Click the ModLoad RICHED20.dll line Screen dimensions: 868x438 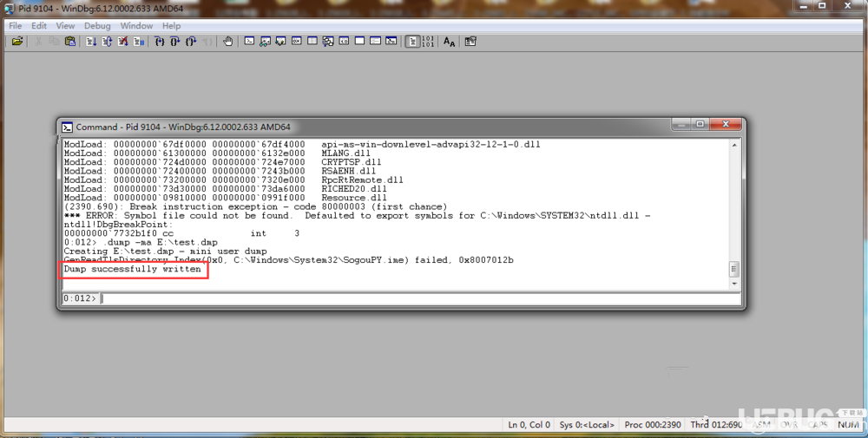pyautogui.click(x=226, y=188)
